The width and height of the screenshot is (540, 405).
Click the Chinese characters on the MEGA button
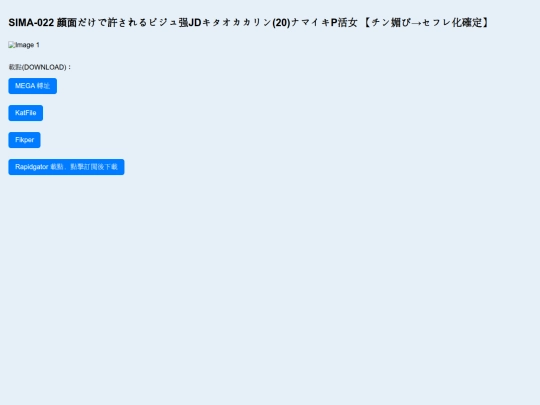coord(43,86)
